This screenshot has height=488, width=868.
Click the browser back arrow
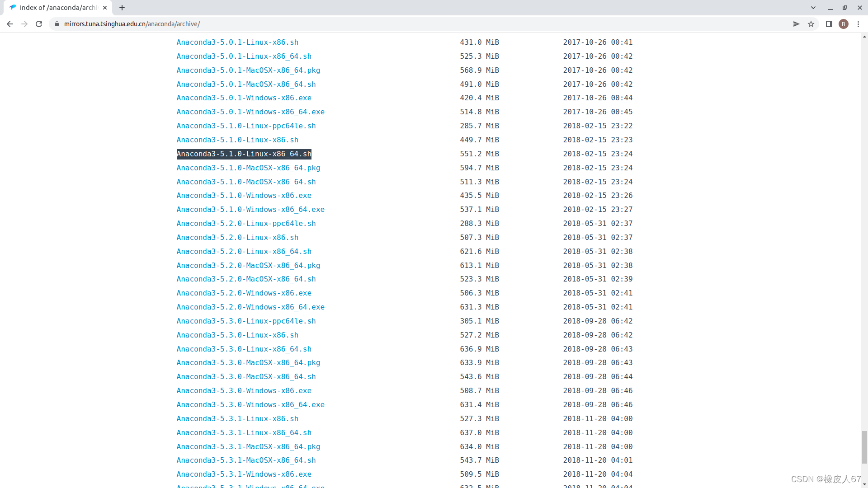tap(9, 24)
